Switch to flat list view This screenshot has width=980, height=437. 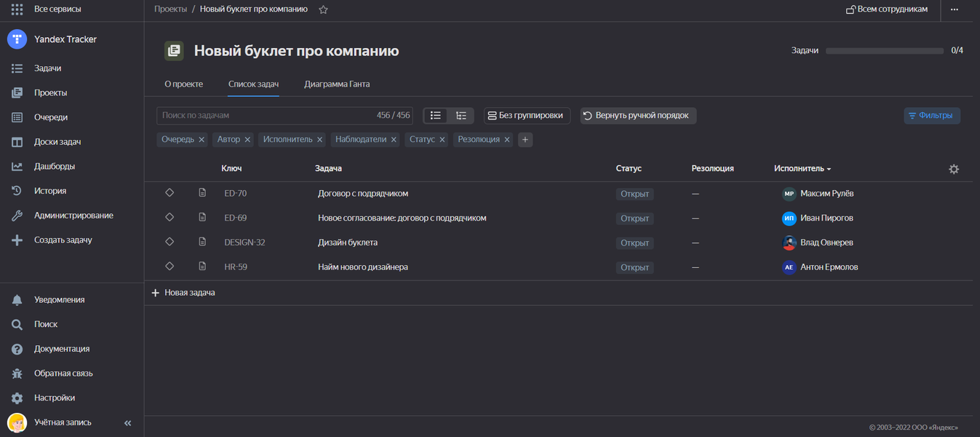(436, 116)
